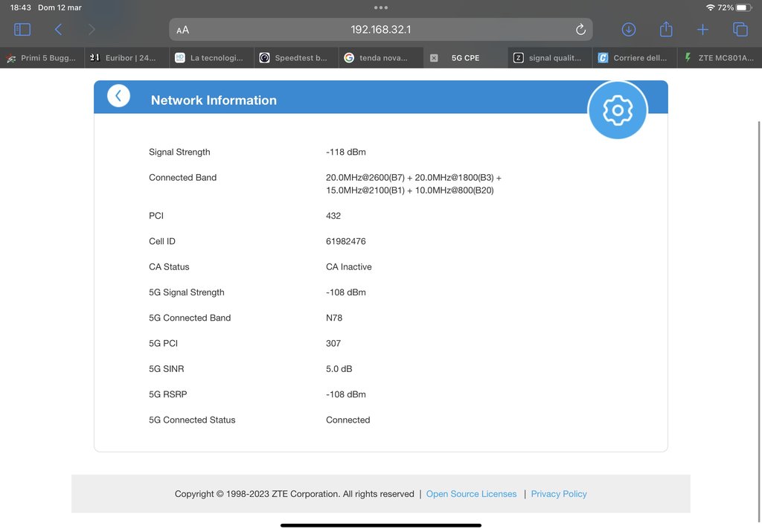This screenshot has height=532, width=762.
Task: Switch to the Corriere dell tab
Action: 634,58
